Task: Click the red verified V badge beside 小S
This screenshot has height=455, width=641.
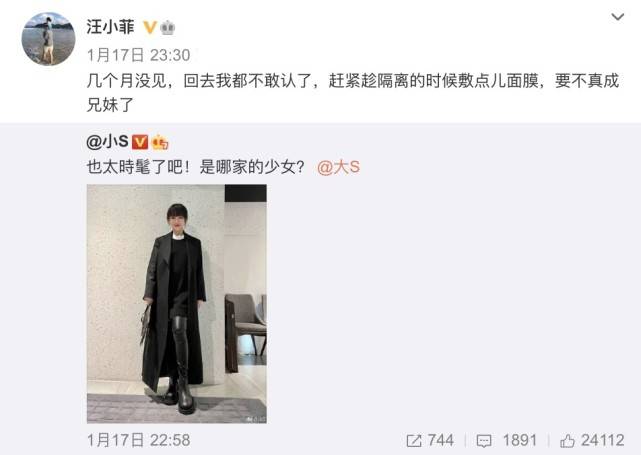Action: point(140,142)
